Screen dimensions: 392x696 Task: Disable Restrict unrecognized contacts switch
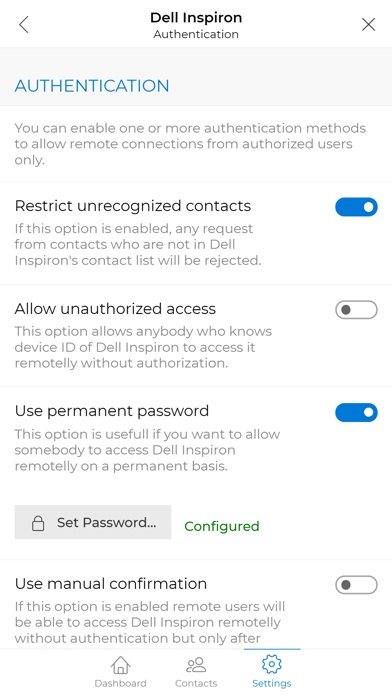pos(356,207)
